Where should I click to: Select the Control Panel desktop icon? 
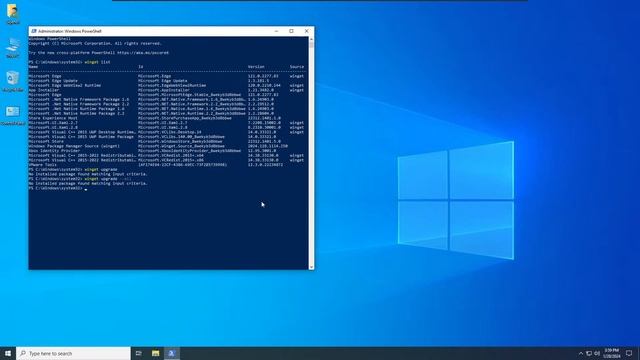(13, 115)
